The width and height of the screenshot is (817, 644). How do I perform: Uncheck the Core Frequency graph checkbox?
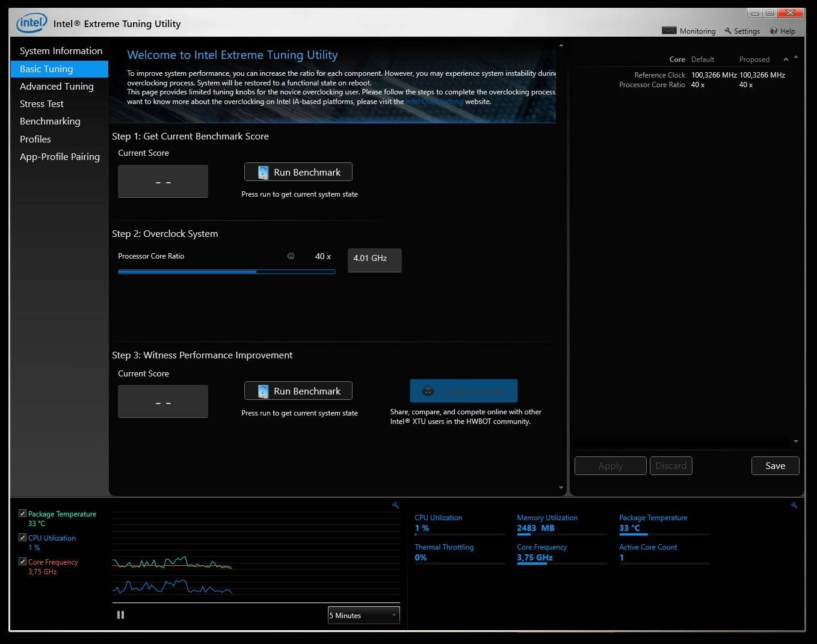pos(23,561)
